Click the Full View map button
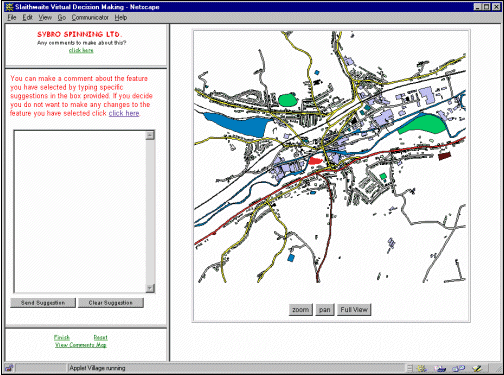Image resolution: width=504 pixels, height=375 pixels. [x=354, y=310]
